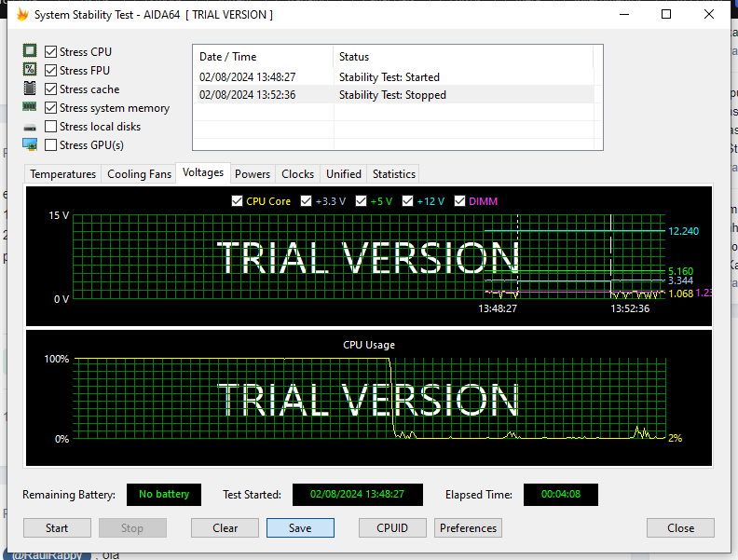Click the CPU Usage graph title
The width and height of the screenshot is (738, 560).
[x=369, y=345]
